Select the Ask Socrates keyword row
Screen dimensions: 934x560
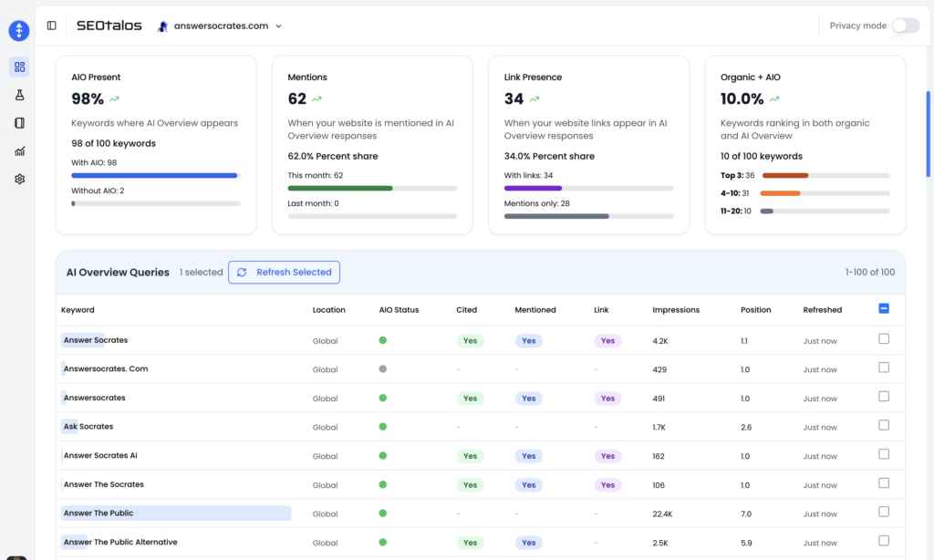87,426
